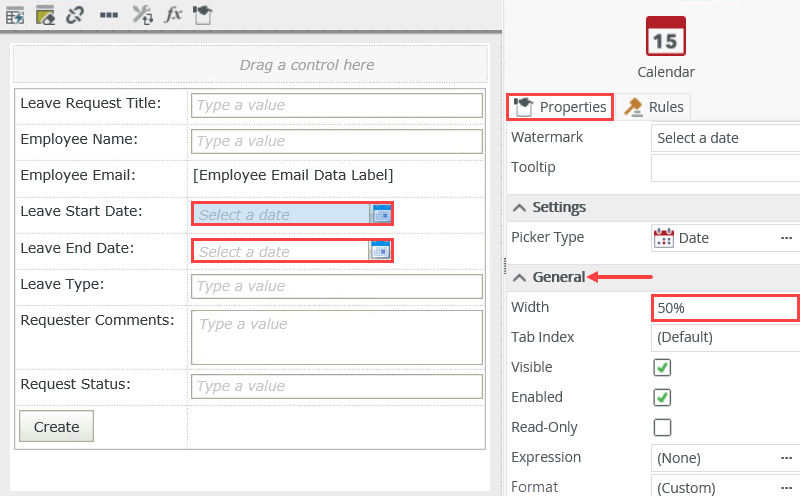This screenshot has width=800, height=496.
Task: Collapse the Settings section
Action: pos(519,208)
